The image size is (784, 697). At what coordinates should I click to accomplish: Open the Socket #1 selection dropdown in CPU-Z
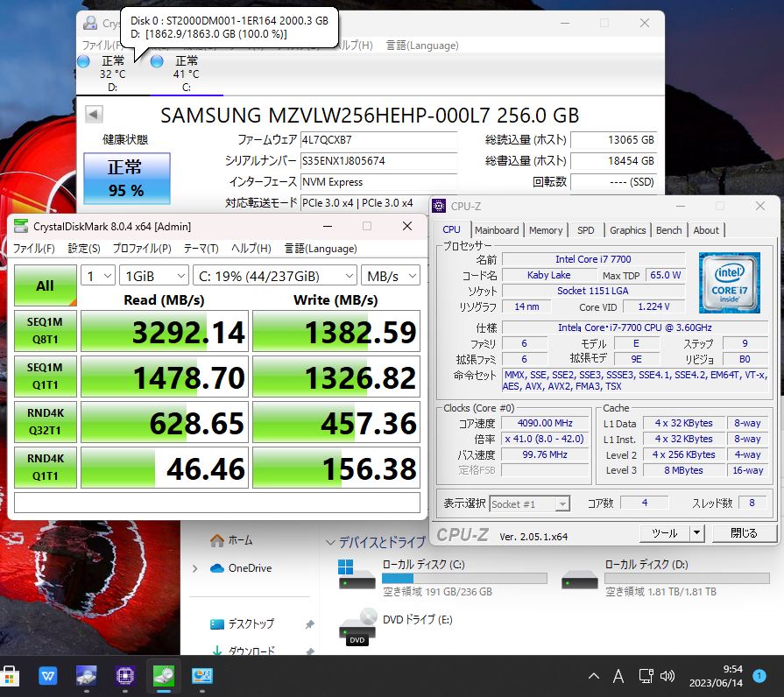tap(529, 504)
